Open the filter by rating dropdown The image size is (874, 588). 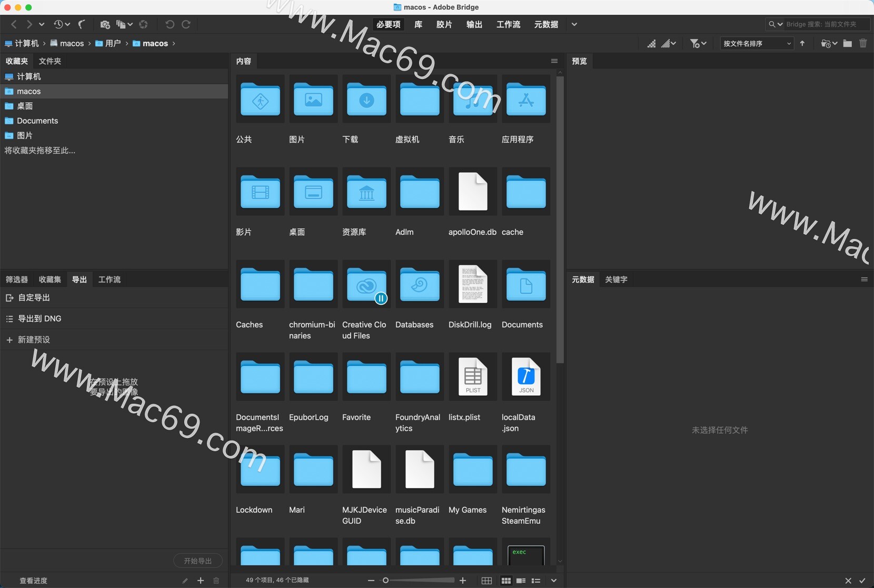[x=698, y=43]
